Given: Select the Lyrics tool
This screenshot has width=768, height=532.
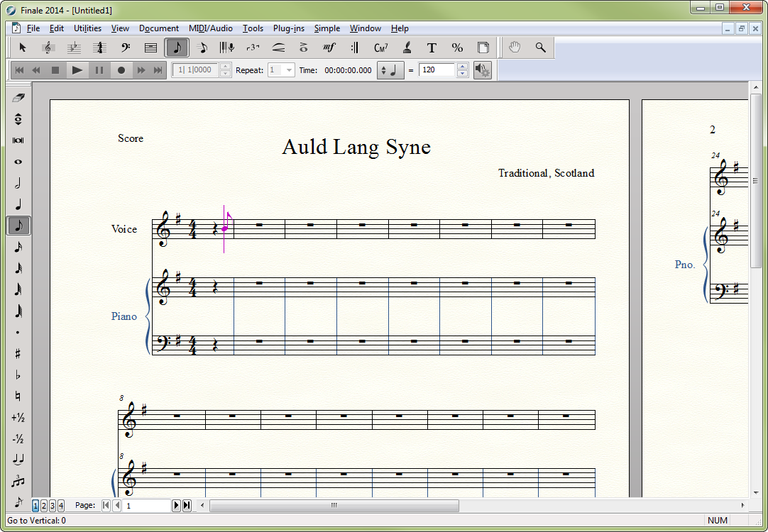Looking at the screenshot, I should 407,48.
